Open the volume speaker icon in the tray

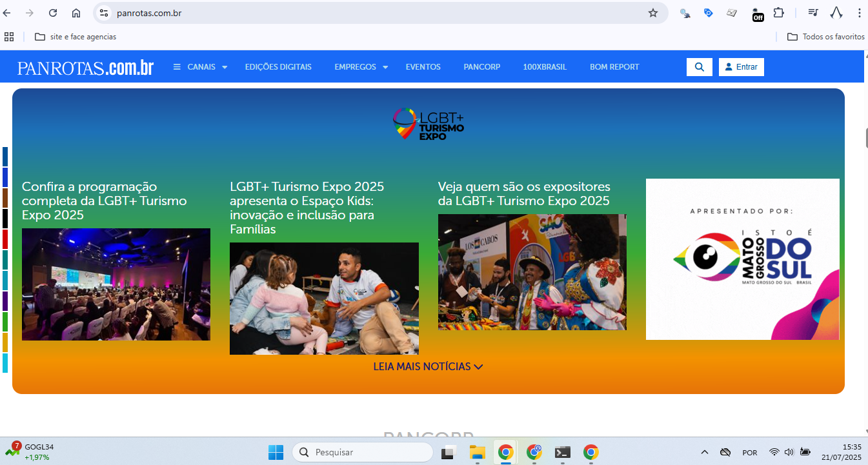[789, 452]
